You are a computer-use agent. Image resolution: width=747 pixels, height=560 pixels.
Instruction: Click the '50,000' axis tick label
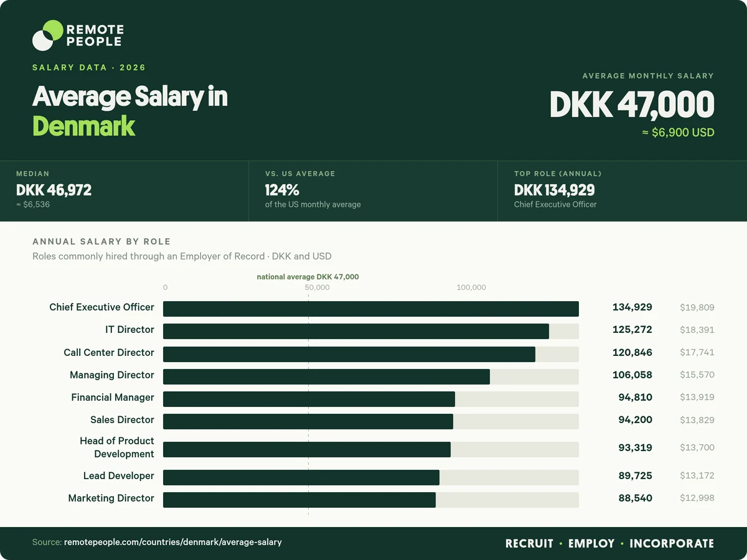pyautogui.click(x=317, y=287)
